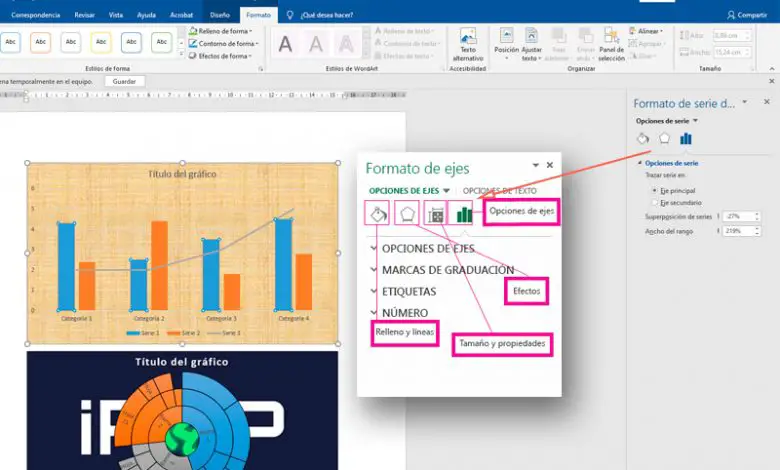The height and width of the screenshot is (470, 780).
Task: Switch to the Diseño tab
Action: 220,15
